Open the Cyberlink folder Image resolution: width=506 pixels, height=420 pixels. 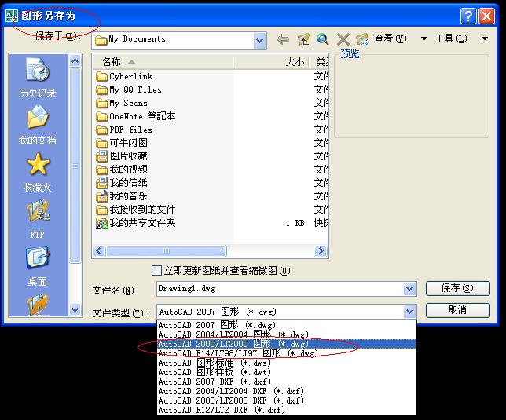[125, 76]
